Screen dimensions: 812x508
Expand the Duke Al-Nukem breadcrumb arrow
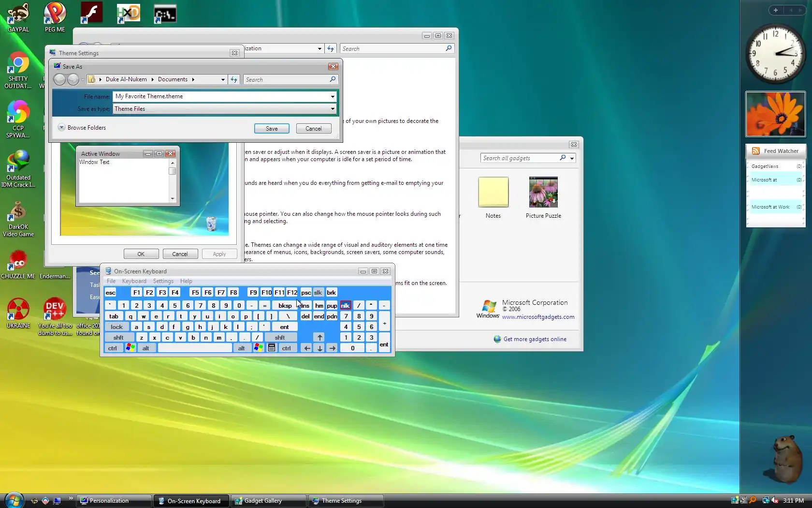pyautogui.click(x=152, y=79)
